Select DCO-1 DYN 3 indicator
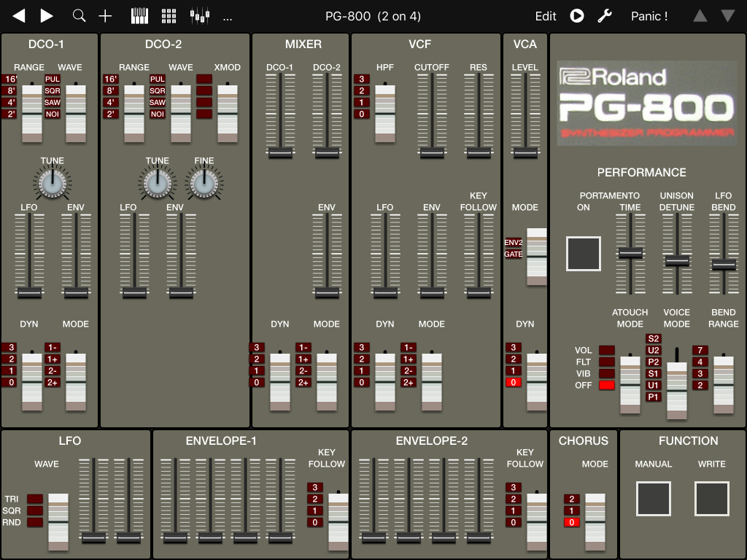Image resolution: width=747 pixels, height=560 pixels. pos(9,348)
